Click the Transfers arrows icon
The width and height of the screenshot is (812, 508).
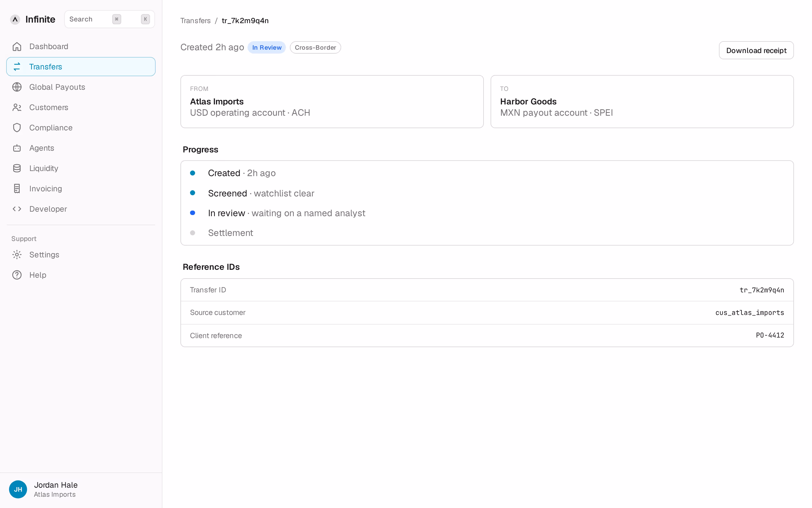click(17, 67)
